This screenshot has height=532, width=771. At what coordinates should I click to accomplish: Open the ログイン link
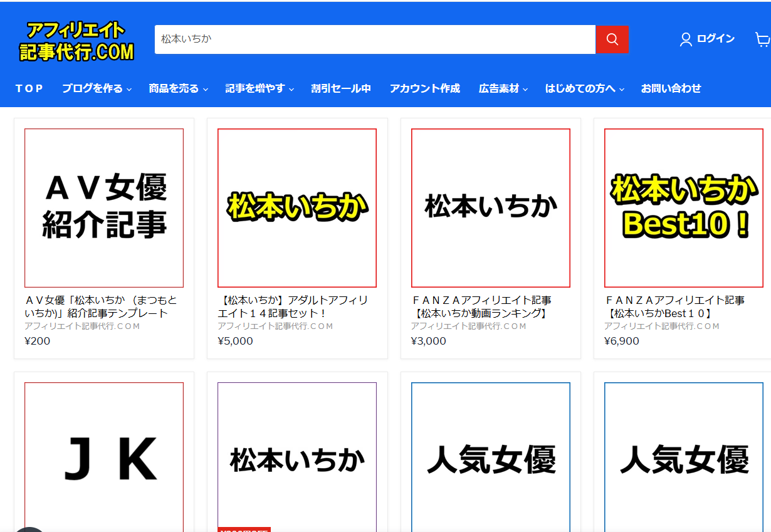(715, 39)
